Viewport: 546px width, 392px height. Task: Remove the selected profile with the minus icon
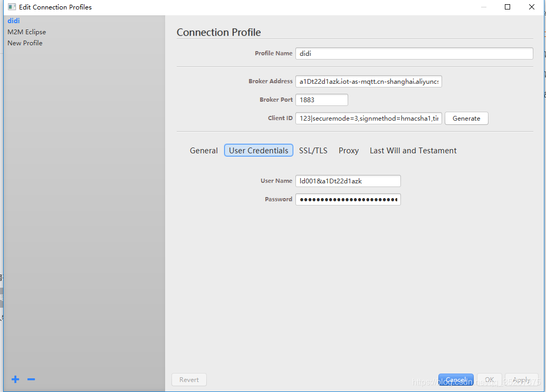[31, 379]
